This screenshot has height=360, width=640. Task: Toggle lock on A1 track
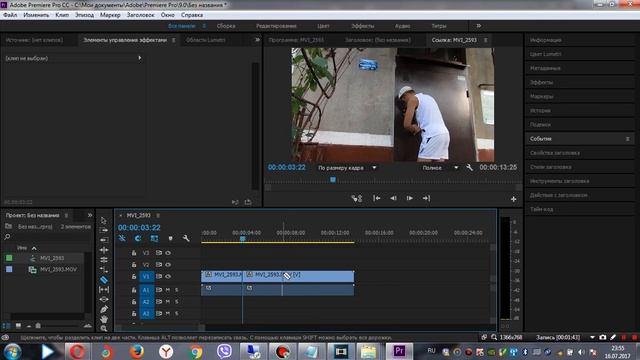coord(133,290)
